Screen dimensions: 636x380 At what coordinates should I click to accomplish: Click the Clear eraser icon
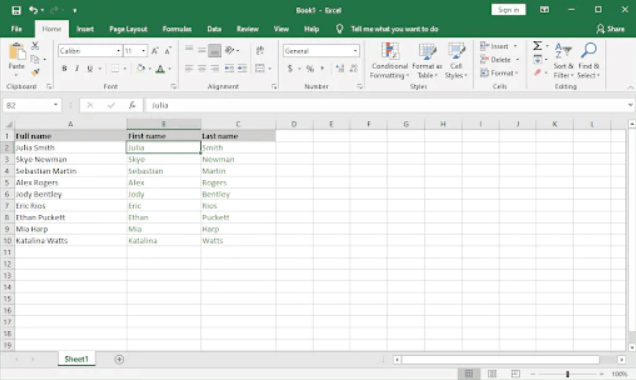[x=537, y=73]
